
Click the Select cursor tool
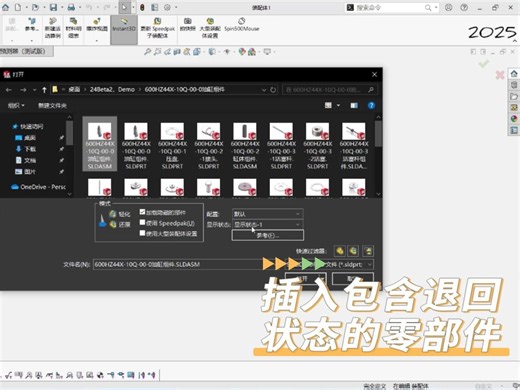click(x=124, y=7)
